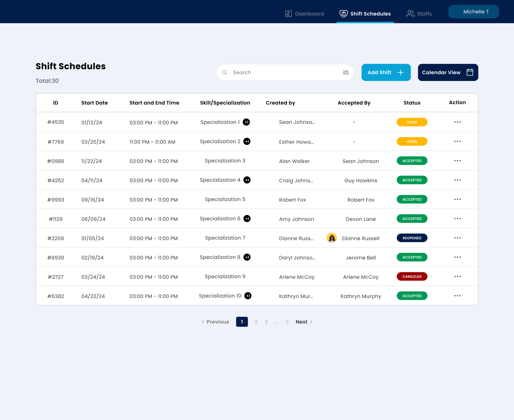Screen dimensions: 514x420
Task: Open actions menu for shift #2727
Action: click(x=457, y=277)
